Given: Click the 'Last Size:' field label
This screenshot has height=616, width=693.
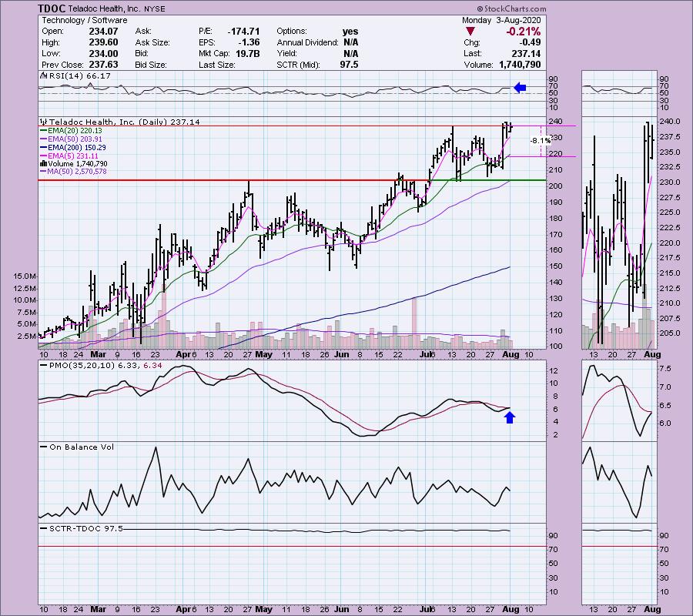Looking at the screenshot, I should [x=217, y=65].
